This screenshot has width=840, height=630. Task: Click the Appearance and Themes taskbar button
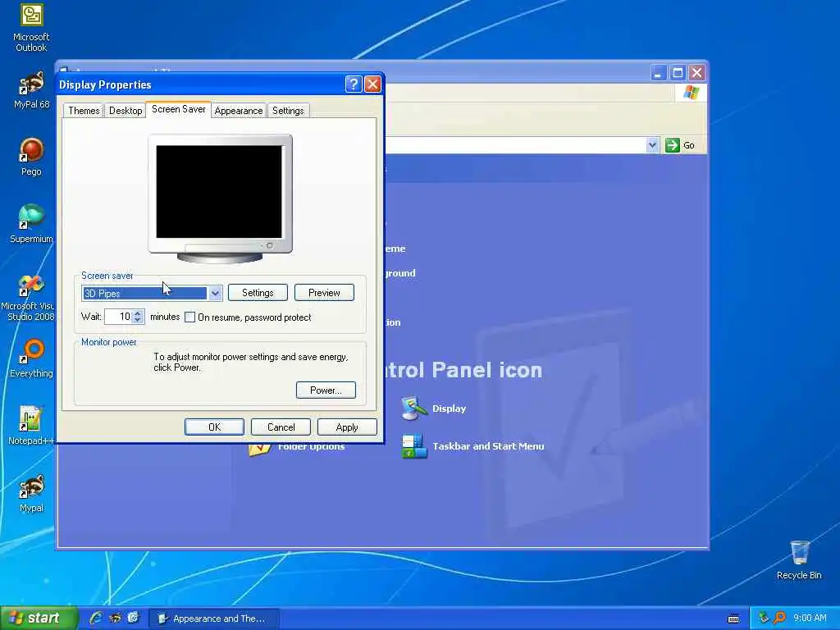[214, 619]
